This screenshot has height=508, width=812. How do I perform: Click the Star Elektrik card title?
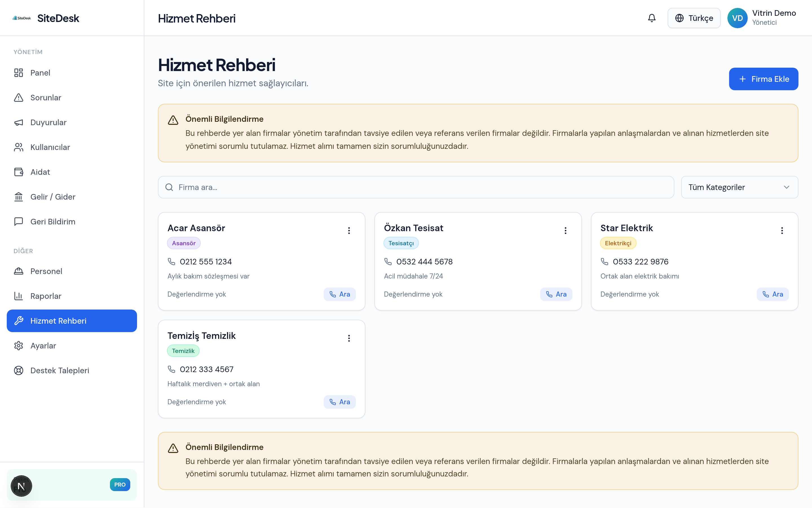[626, 228]
